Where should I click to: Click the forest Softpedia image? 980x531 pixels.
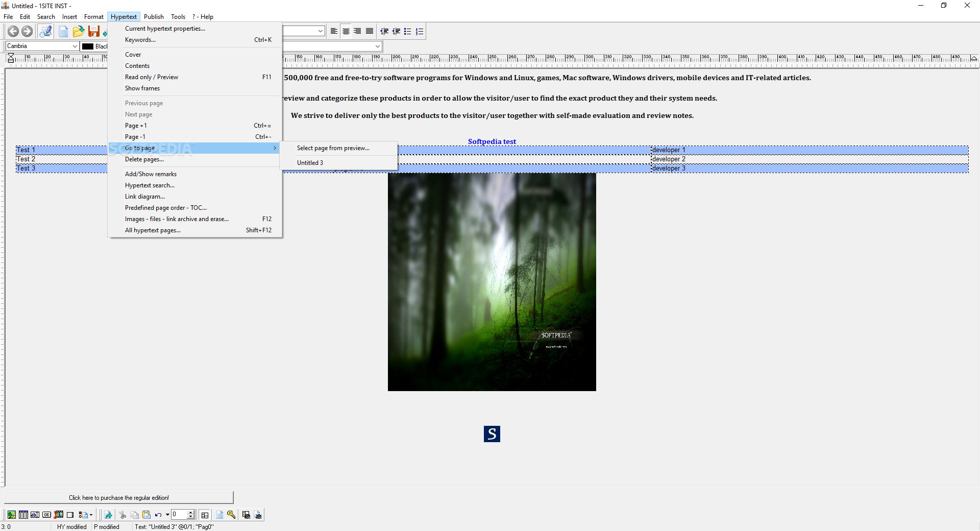(492, 282)
